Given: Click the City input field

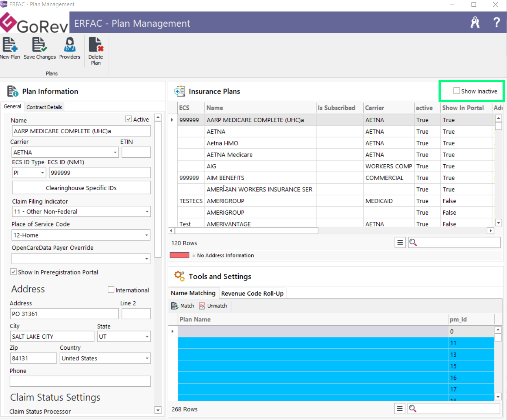Looking at the screenshot, I should point(52,336).
